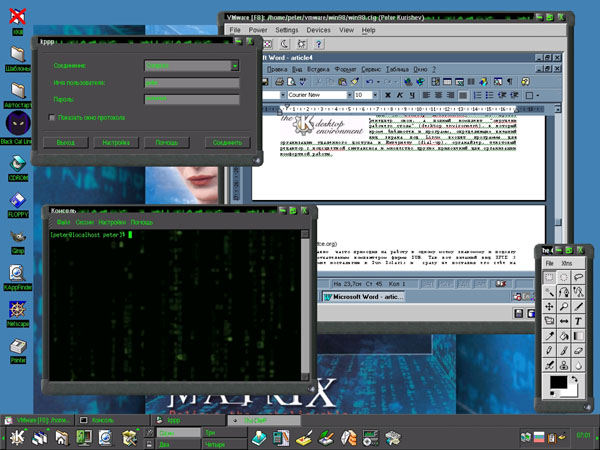Click the Помощь button in kppp
Image resolution: width=600 pixels, height=450 pixels.
point(166,143)
